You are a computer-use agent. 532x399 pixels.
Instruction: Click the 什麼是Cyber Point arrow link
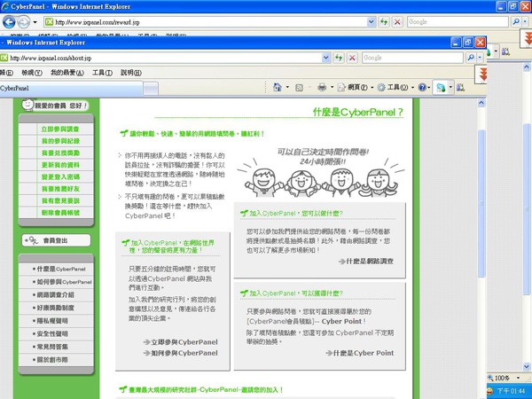pyautogui.click(x=360, y=353)
